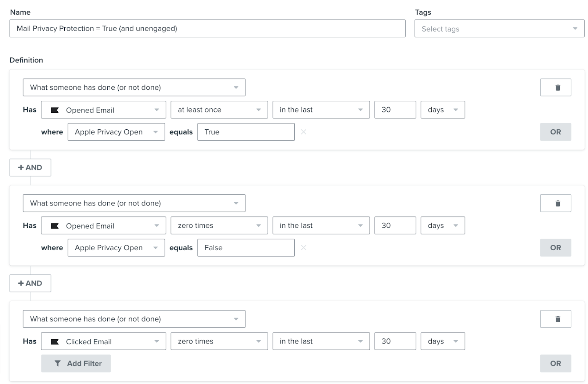
Task: Open first condition days unit dropdown
Action: pos(442,110)
